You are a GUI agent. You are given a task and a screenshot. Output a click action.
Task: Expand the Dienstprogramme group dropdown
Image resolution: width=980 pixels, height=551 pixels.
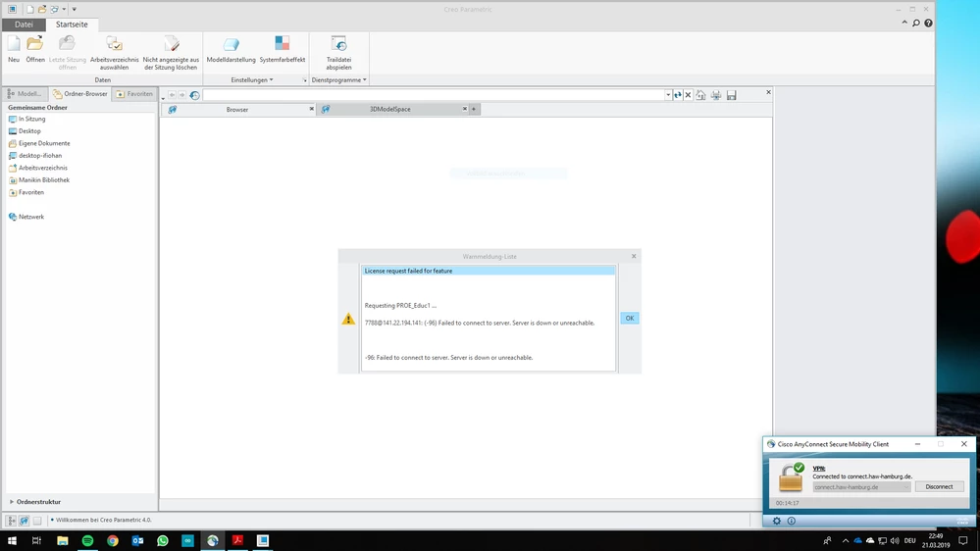(338, 80)
